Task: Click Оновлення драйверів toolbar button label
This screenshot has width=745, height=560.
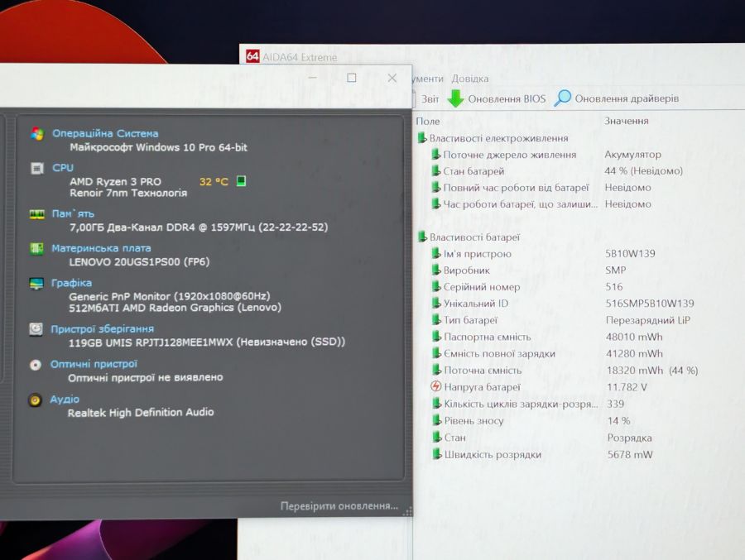Action: [x=627, y=98]
